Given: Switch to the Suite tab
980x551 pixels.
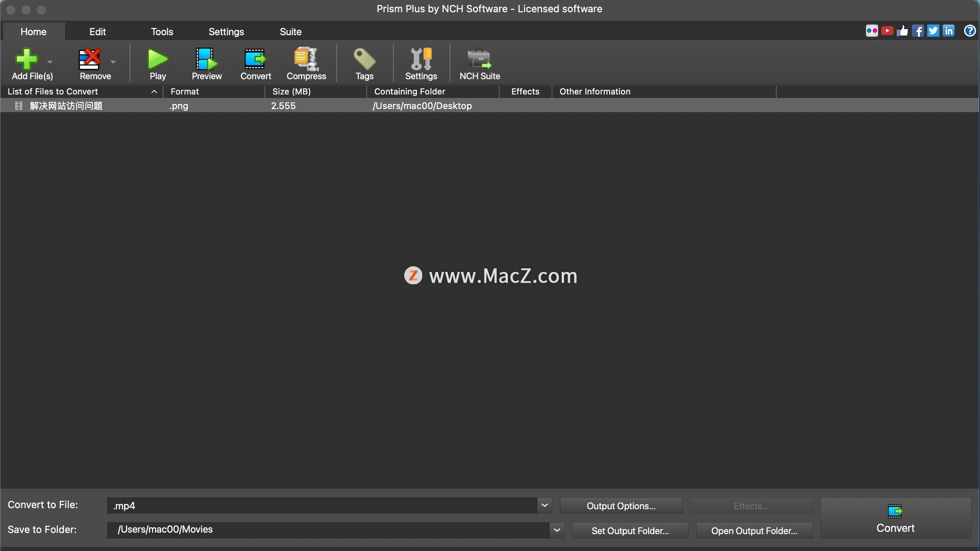Looking at the screenshot, I should pyautogui.click(x=290, y=32).
